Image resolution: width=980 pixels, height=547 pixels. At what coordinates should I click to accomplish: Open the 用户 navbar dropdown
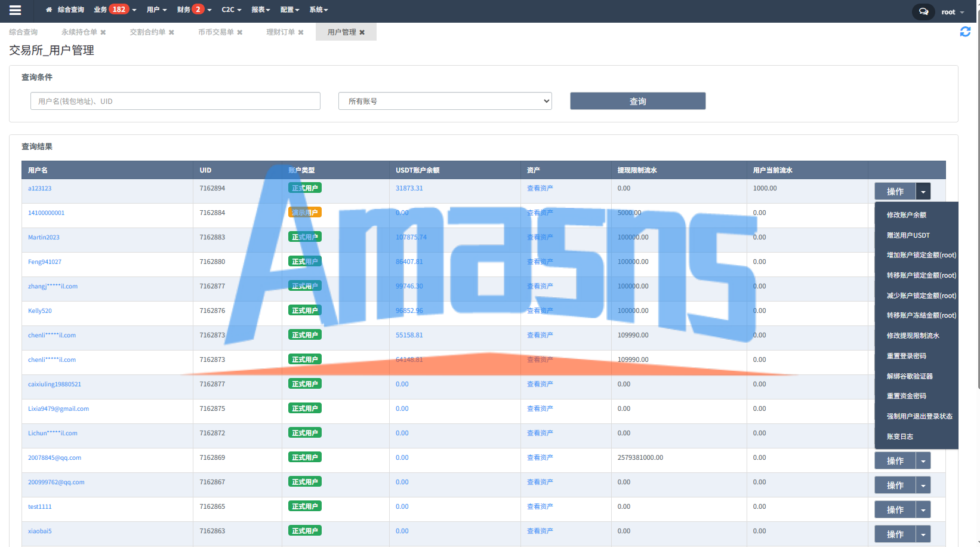pos(156,10)
